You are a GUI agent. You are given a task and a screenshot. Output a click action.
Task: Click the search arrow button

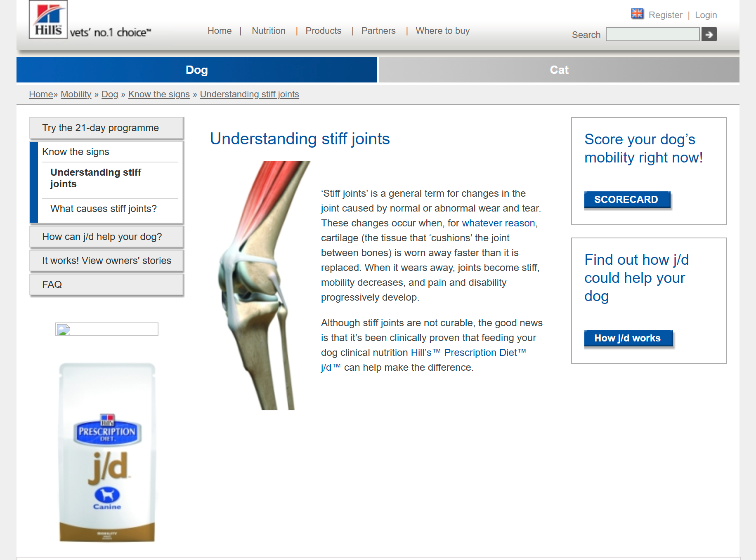click(x=709, y=34)
